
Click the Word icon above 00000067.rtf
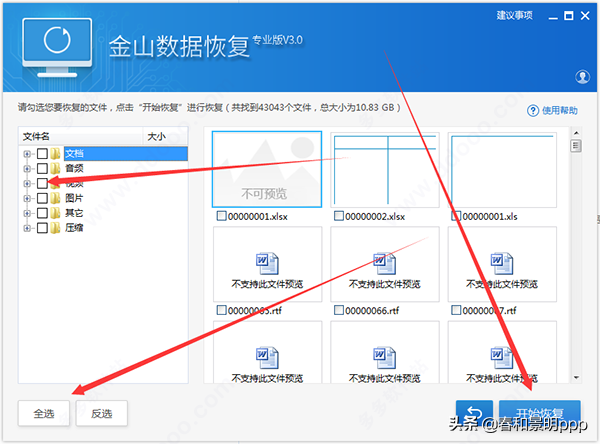pos(502,263)
